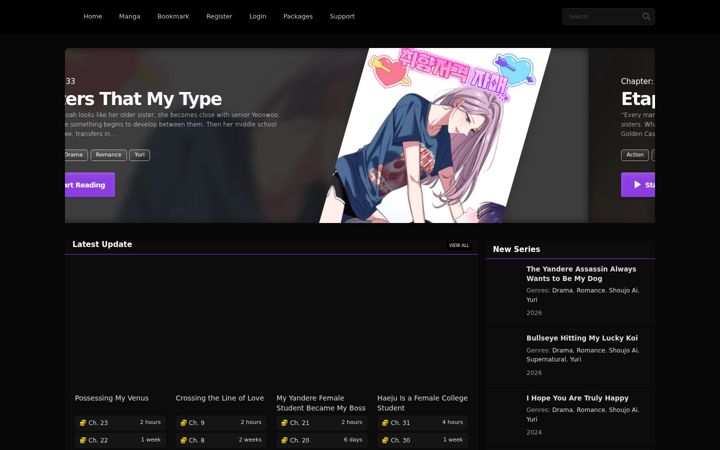Click coin icon beside Ch. 30
720x450 pixels.
click(x=385, y=440)
